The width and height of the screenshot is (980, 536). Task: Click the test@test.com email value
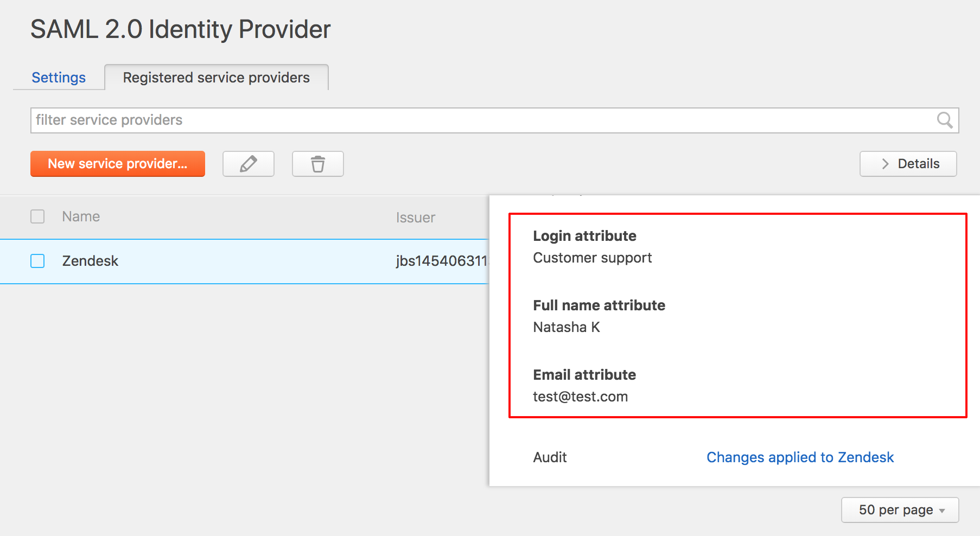pyautogui.click(x=581, y=397)
